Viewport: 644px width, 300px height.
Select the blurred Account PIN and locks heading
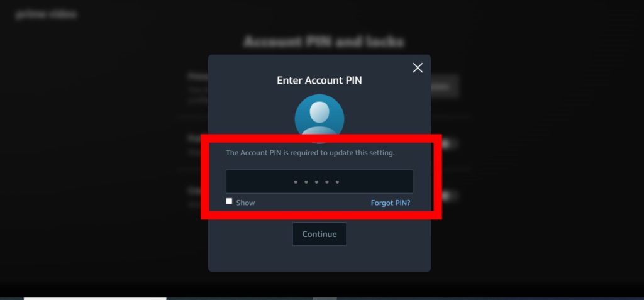point(324,42)
